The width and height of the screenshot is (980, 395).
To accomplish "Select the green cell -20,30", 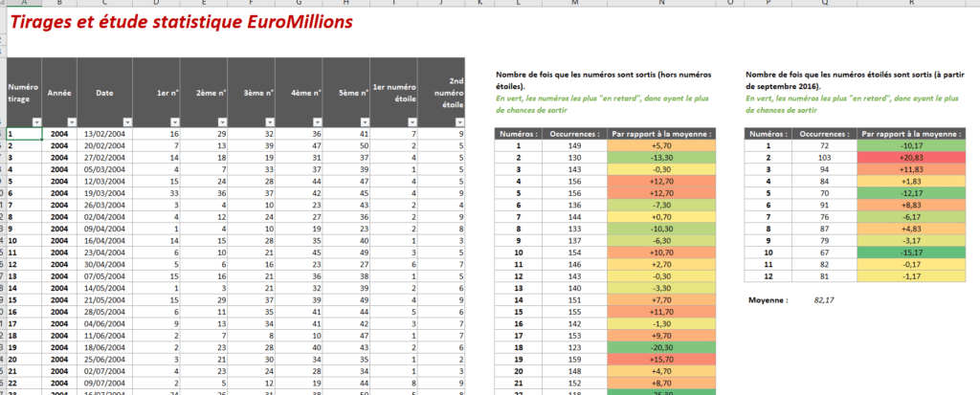I will 661,347.
